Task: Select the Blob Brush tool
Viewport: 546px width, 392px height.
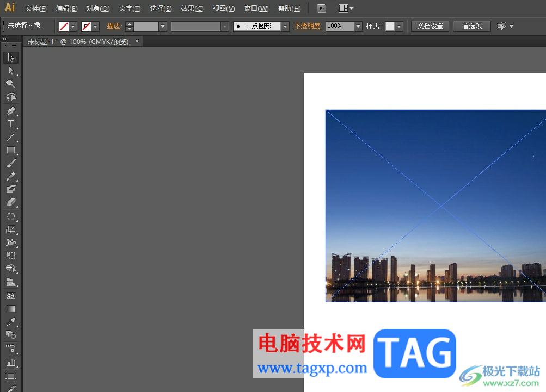Action: 11,189
